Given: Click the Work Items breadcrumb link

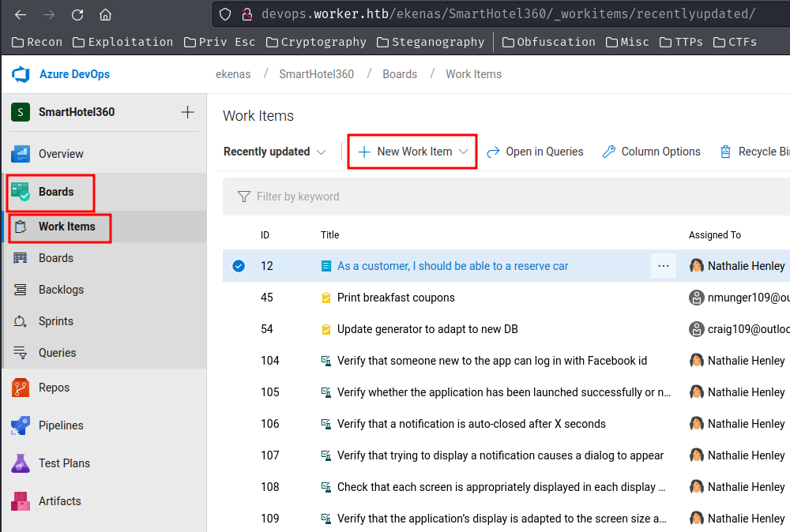Looking at the screenshot, I should click(473, 74).
